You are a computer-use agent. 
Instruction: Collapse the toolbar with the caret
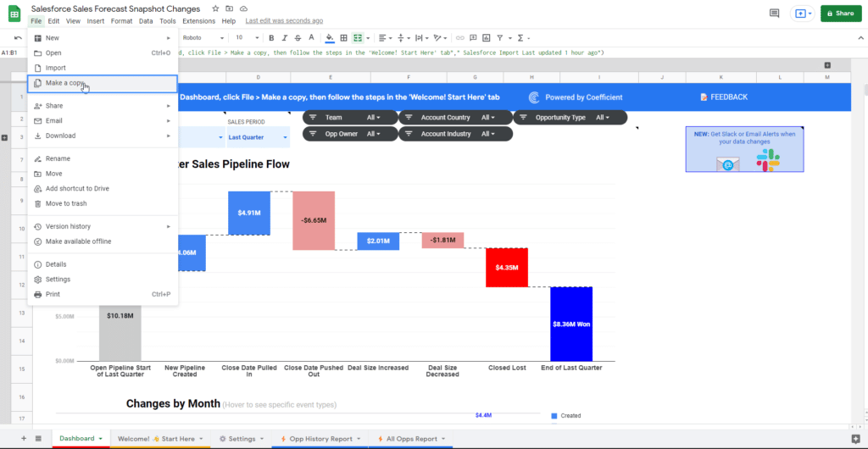pos(860,38)
